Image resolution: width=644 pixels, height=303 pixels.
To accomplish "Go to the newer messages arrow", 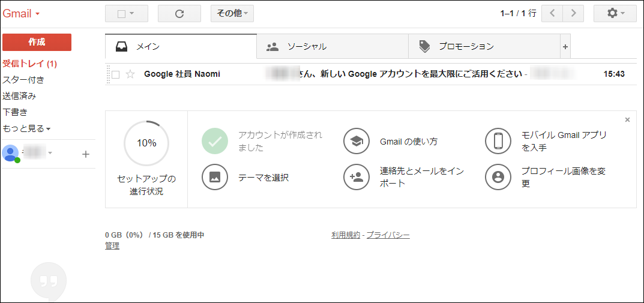I will [x=552, y=14].
